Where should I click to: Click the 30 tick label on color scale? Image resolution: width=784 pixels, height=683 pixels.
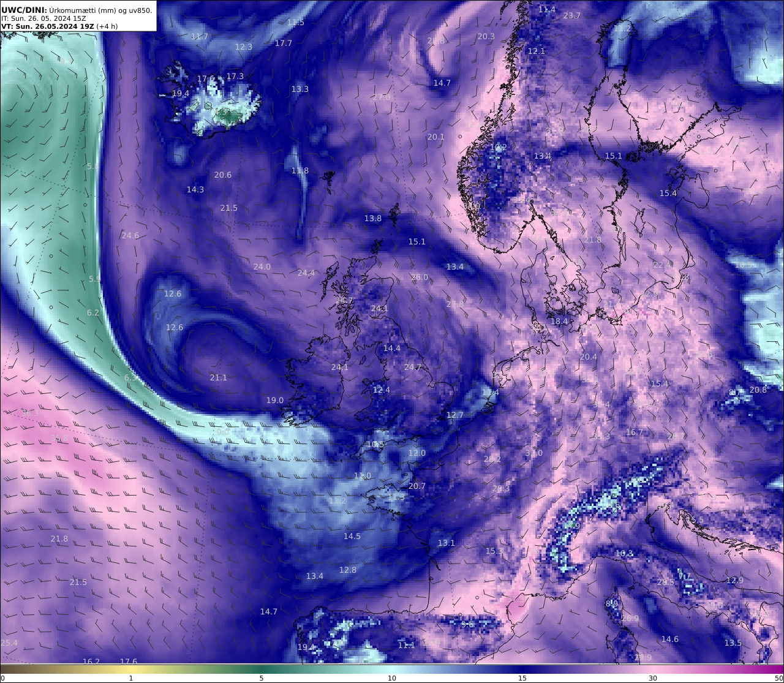click(x=653, y=678)
